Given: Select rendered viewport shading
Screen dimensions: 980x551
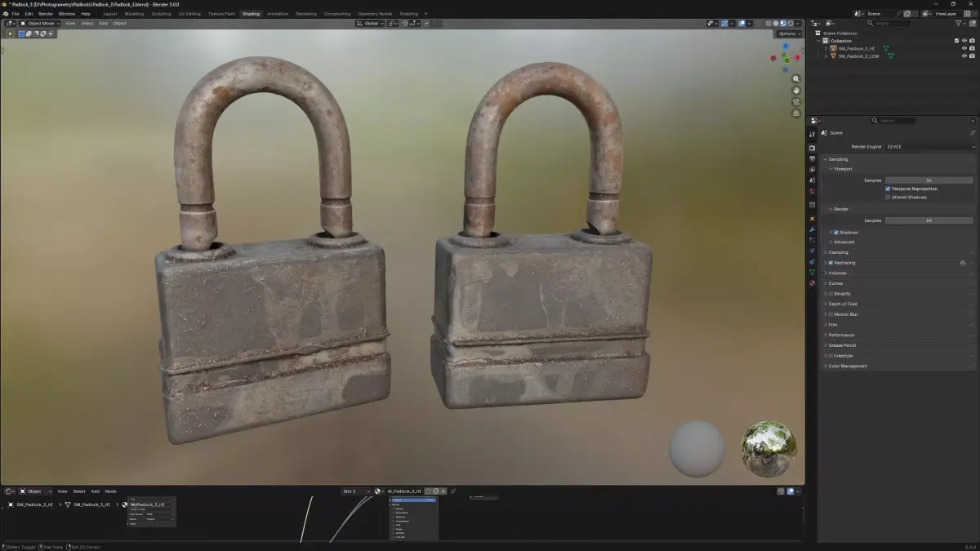Looking at the screenshot, I should pos(790,24).
